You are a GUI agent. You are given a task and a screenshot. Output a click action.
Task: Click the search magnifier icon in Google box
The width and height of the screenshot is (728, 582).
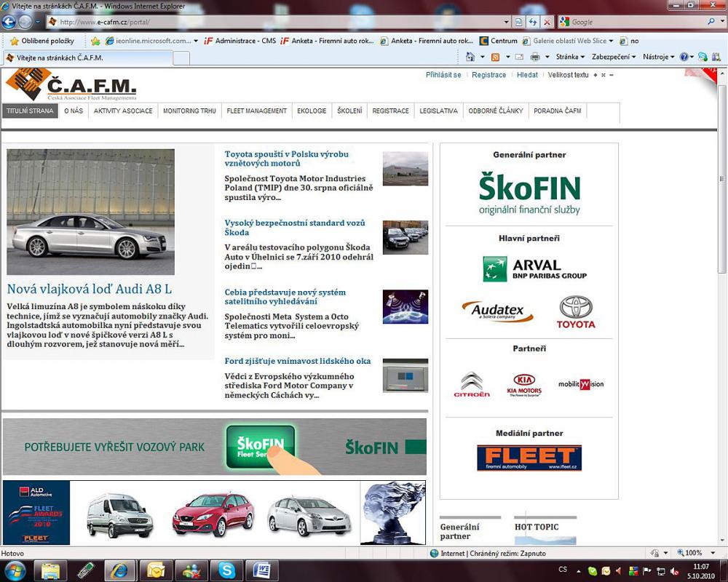coord(711,21)
